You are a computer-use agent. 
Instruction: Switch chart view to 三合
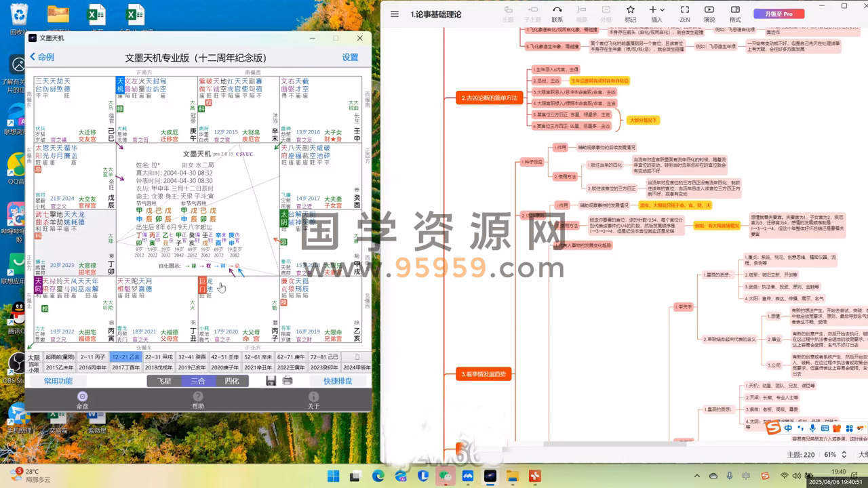(198, 381)
